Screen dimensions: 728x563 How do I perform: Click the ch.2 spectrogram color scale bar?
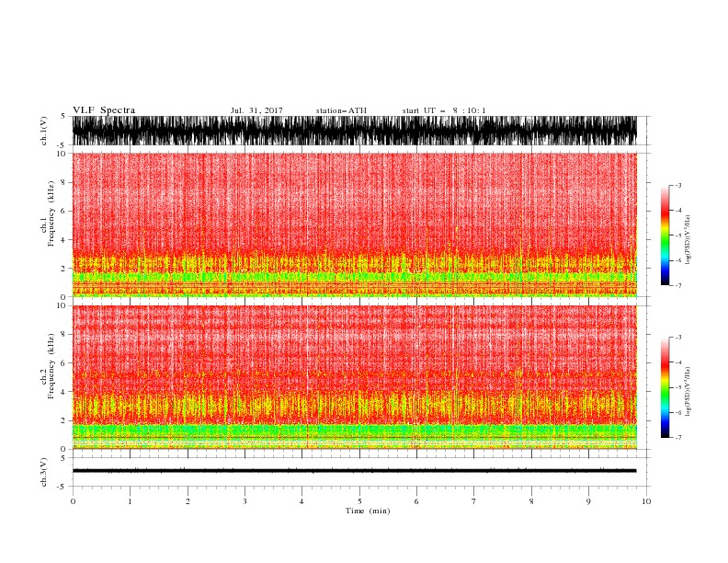(665, 387)
